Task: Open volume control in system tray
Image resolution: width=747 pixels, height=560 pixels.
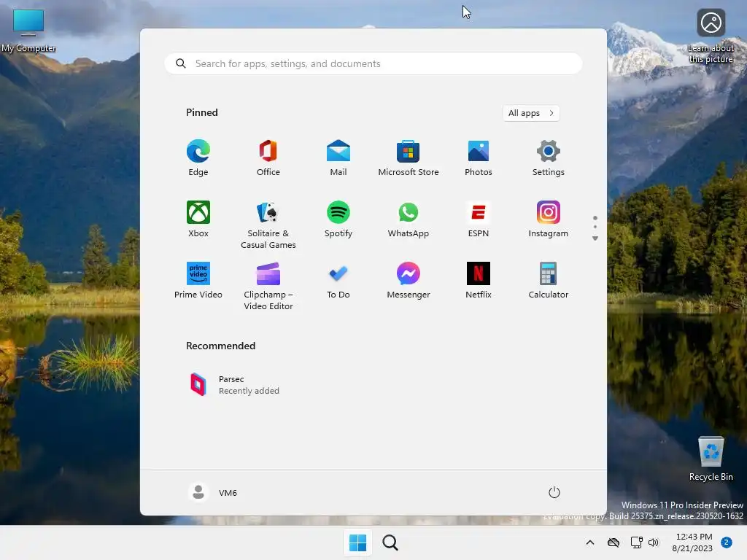Action: click(654, 542)
